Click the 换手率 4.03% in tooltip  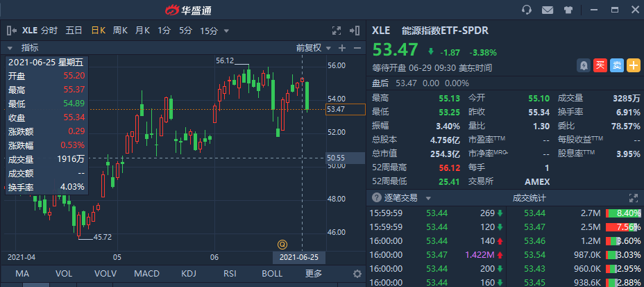[72, 187]
